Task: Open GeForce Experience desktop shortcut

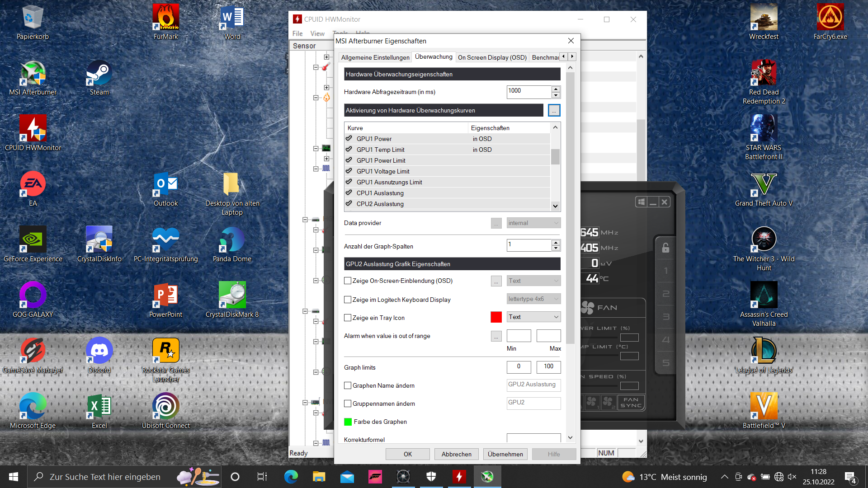Action: tap(33, 244)
